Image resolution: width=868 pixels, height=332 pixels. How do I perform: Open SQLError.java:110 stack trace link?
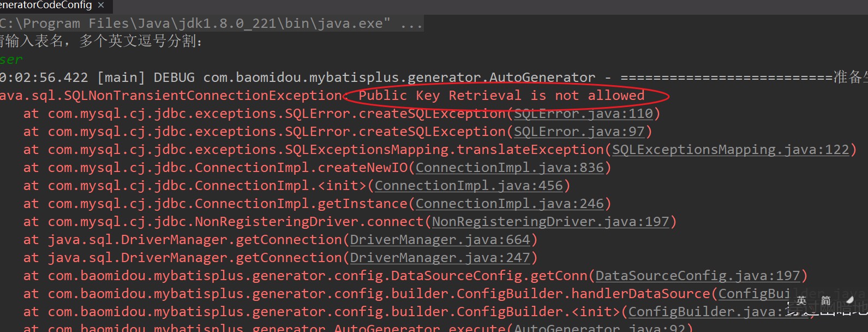coord(583,114)
